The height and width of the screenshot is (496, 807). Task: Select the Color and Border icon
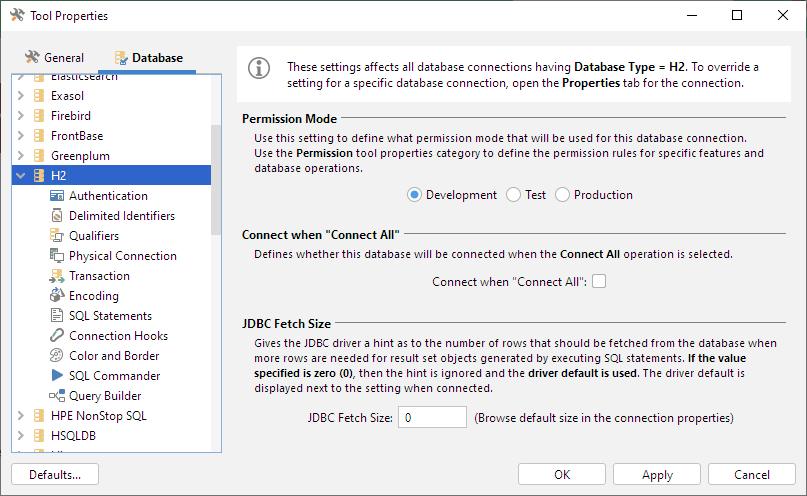pyautogui.click(x=57, y=356)
